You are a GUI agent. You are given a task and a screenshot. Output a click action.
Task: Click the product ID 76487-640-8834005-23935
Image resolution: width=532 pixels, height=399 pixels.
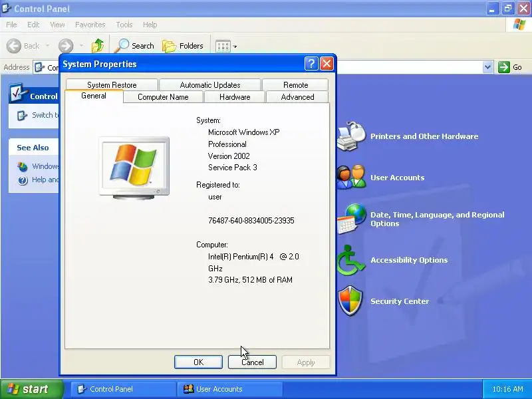pos(251,221)
